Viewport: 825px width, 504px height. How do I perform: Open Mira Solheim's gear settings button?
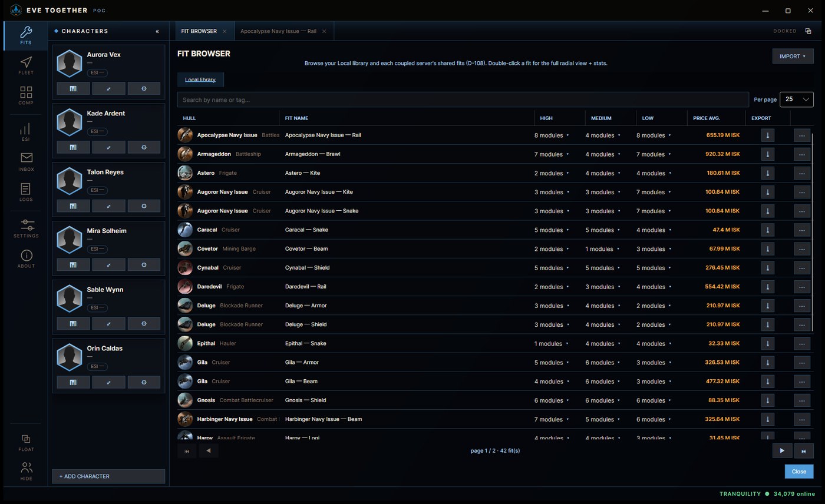[x=144, y=265]
